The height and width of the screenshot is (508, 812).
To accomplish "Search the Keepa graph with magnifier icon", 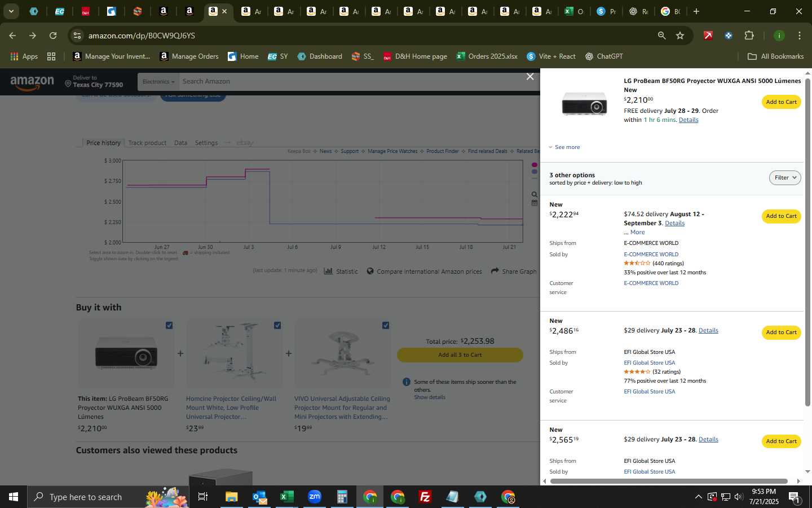I will coord(535,194).
